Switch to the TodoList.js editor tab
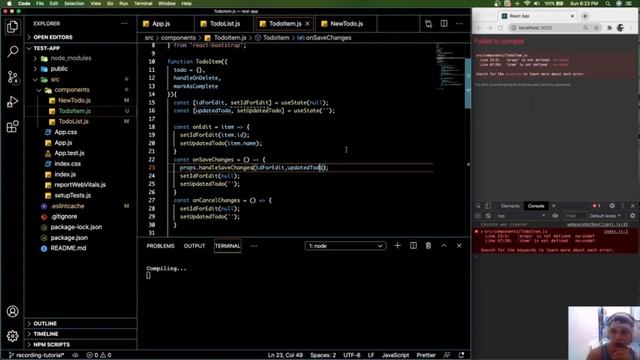Screen dimensions: 640x360 pos(224,24)
